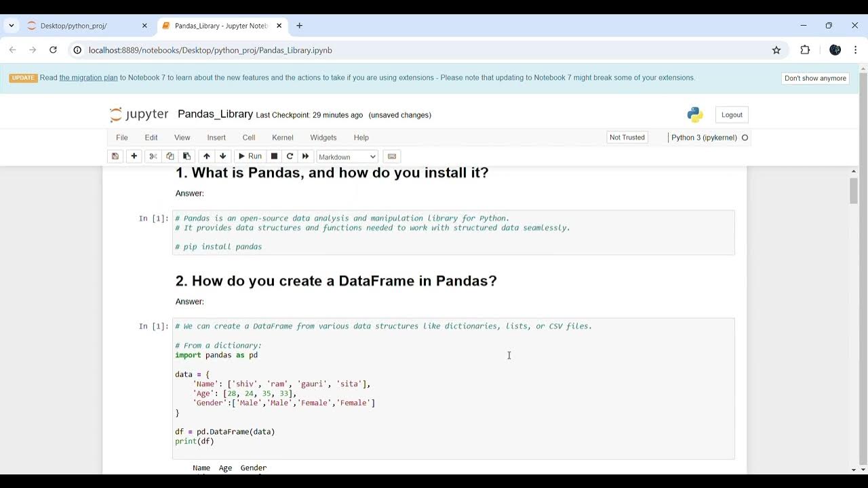
Task: Open the Help menu
Action: [361, 138]
